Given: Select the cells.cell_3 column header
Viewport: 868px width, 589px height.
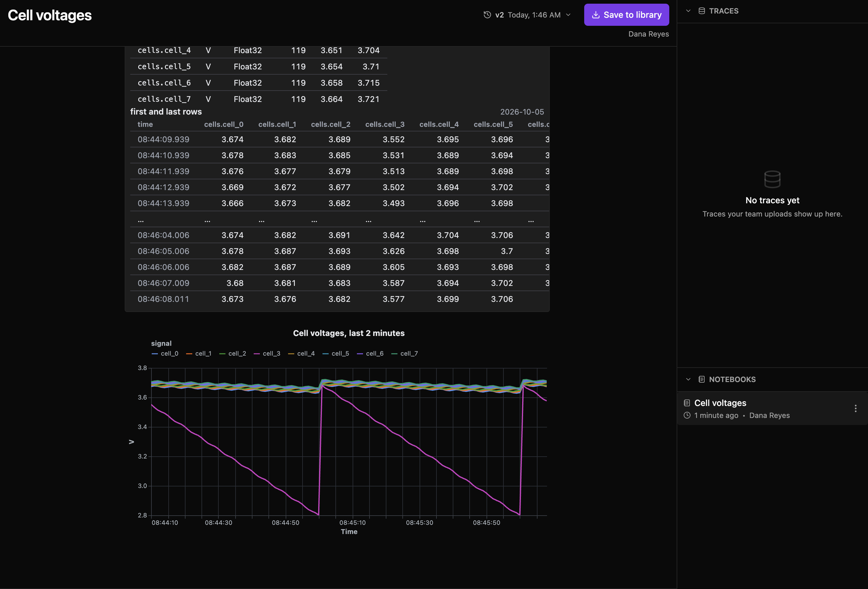Looking at the screenshot, I should pos(385,124).
